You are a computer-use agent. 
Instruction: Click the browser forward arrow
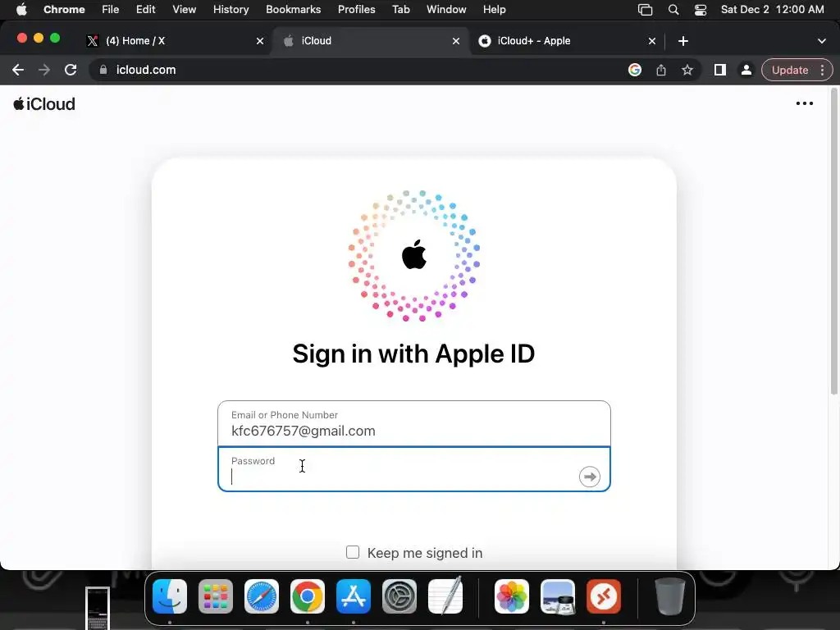[x=44, y=70]
